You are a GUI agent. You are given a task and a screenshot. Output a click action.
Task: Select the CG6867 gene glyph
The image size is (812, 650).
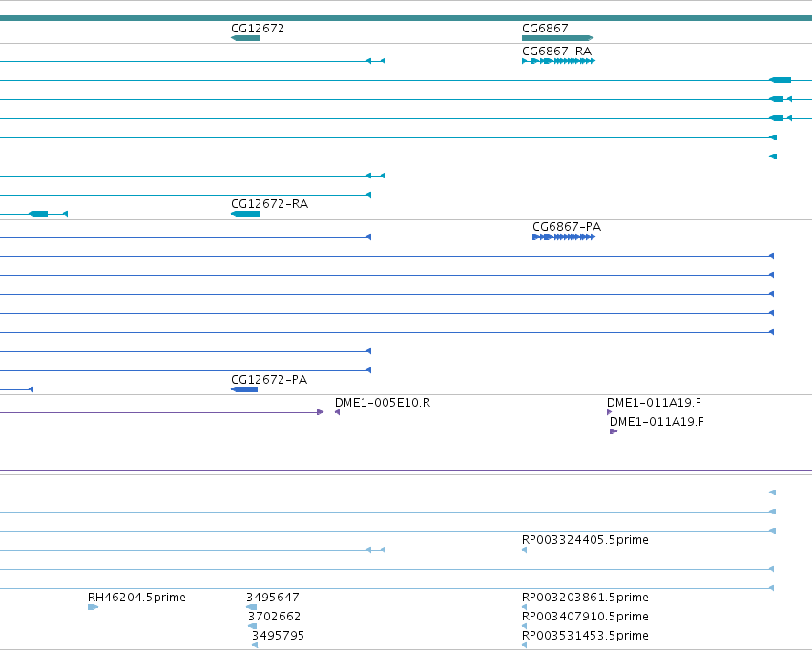(558, 38)
